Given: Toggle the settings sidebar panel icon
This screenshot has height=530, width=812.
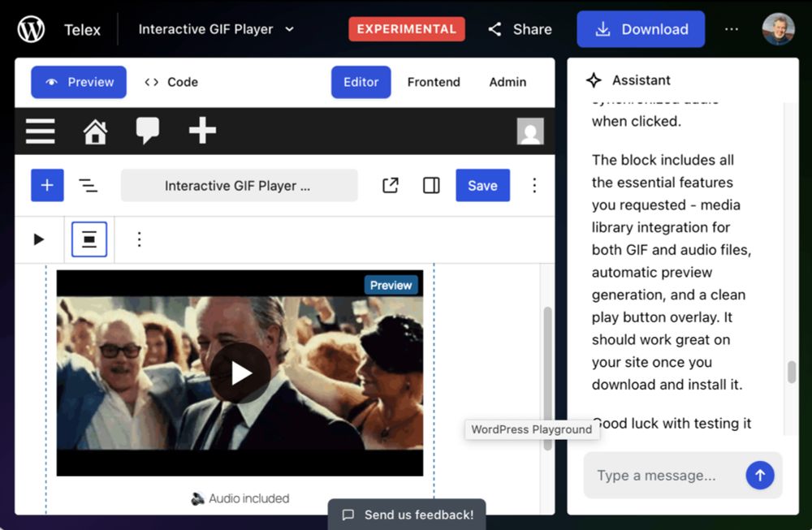Looking at the screenshot, I should 431,185.
